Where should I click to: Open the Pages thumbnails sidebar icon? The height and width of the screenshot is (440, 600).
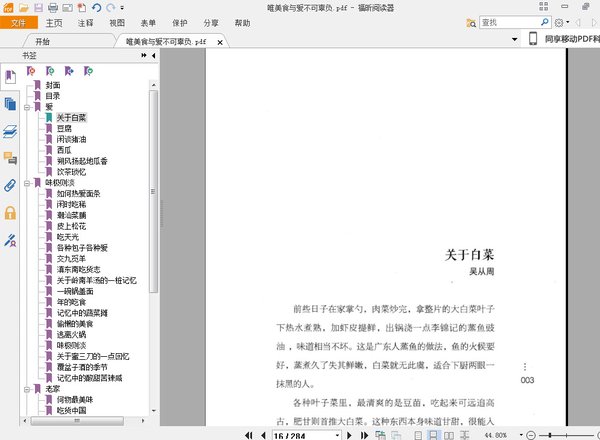pos(10,104)
